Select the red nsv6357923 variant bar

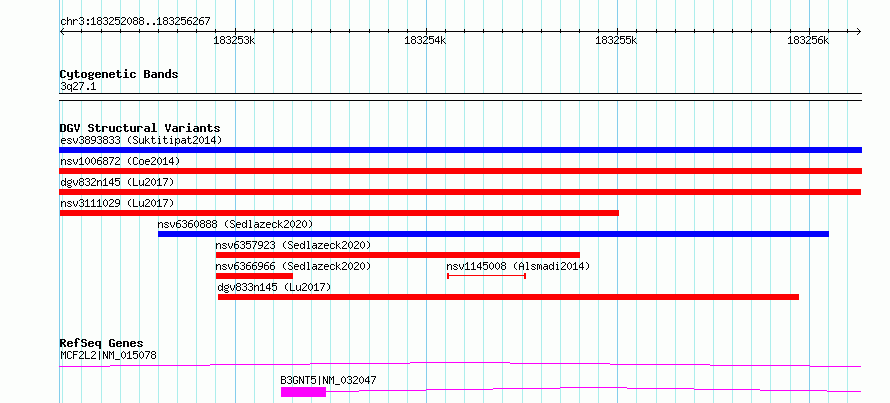coord(398,255)
